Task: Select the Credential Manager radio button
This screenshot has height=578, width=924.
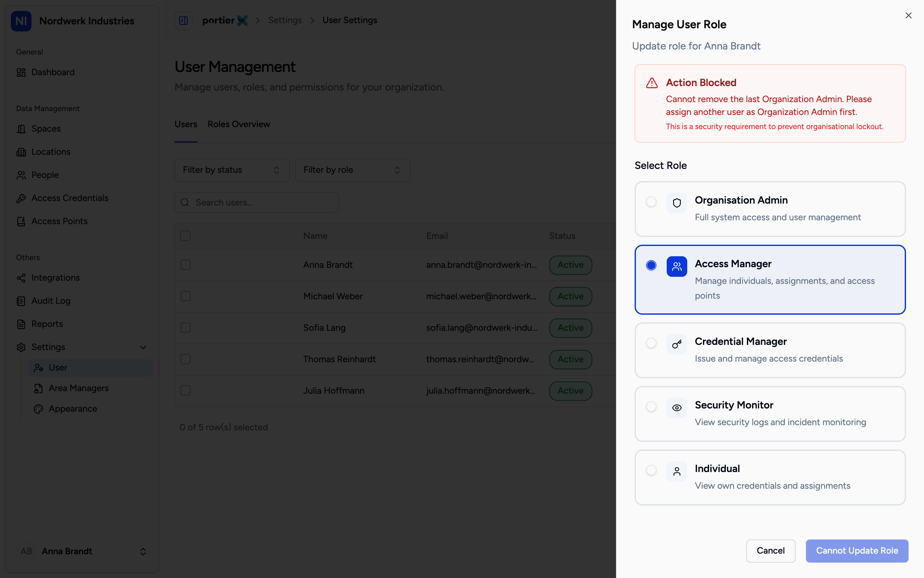Action: pyautogui.click(x=651, y=343)
